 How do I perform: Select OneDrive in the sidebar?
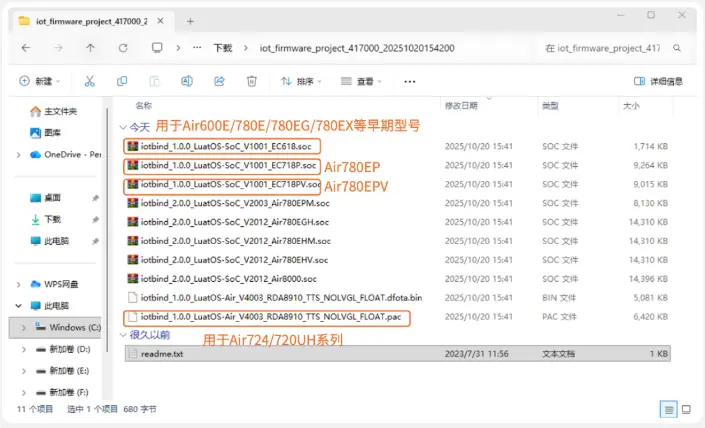pos(65,154)
